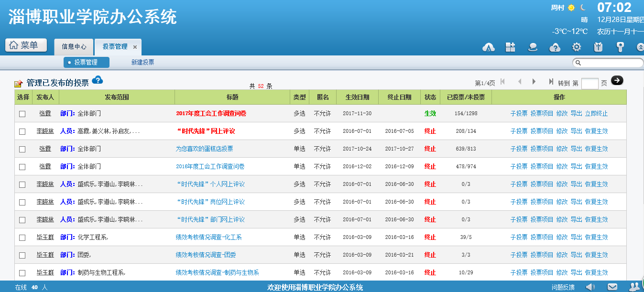Collapse the header with the double-chevron icon
644x292 pixels.
click(640, 47)
